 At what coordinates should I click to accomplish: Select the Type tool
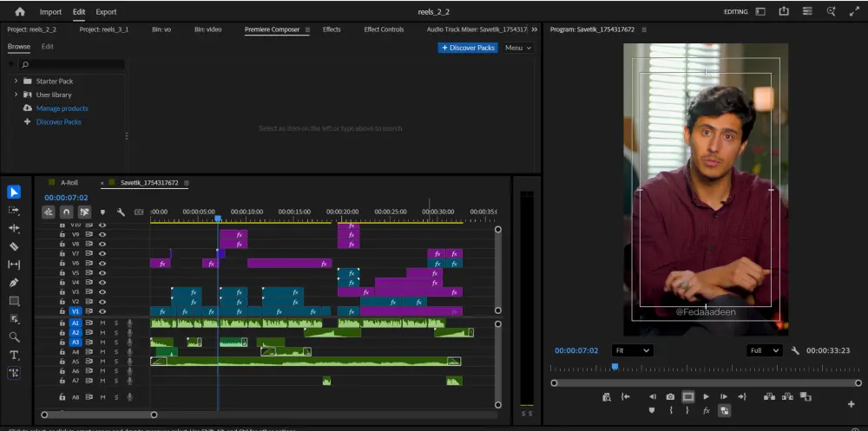[14, 356]
